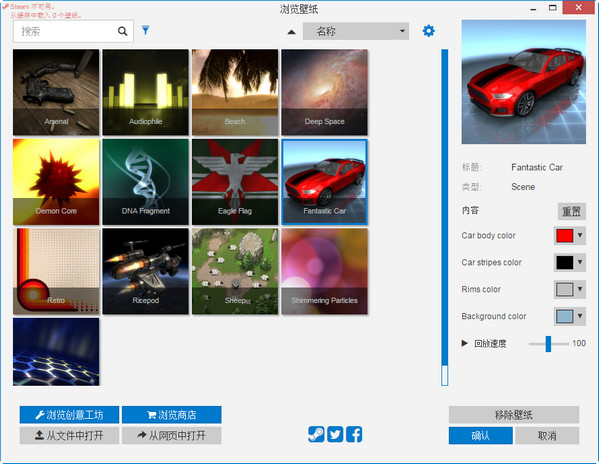Click the search magnifier icon
Viewport: 599px width, 464px height.
point(122,31)
